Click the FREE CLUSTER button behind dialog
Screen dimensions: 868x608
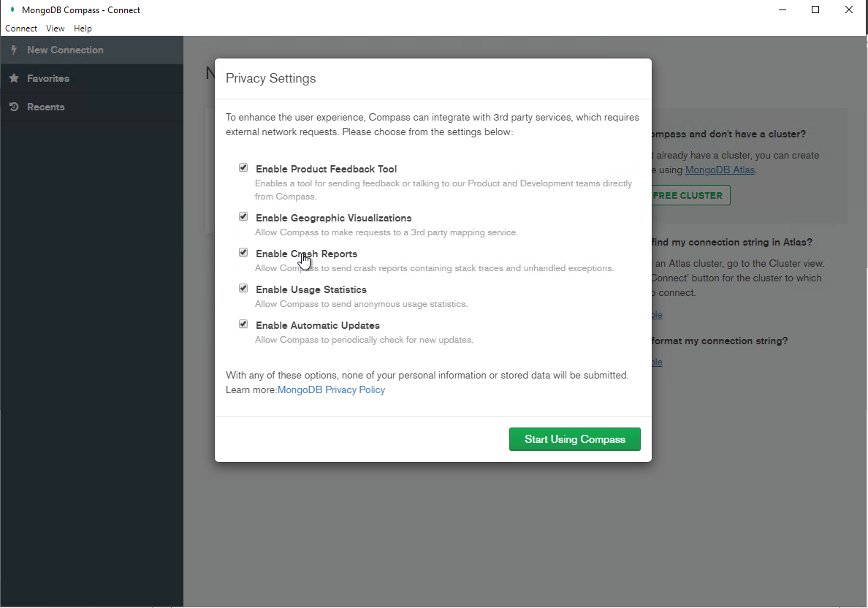[x=690, y=195]
